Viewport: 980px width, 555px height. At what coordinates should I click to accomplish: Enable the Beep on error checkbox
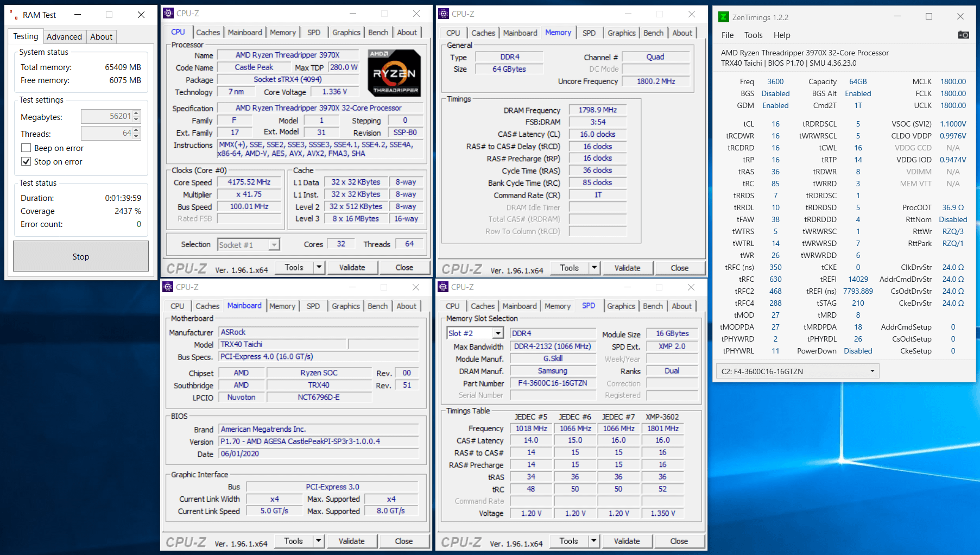26,148
